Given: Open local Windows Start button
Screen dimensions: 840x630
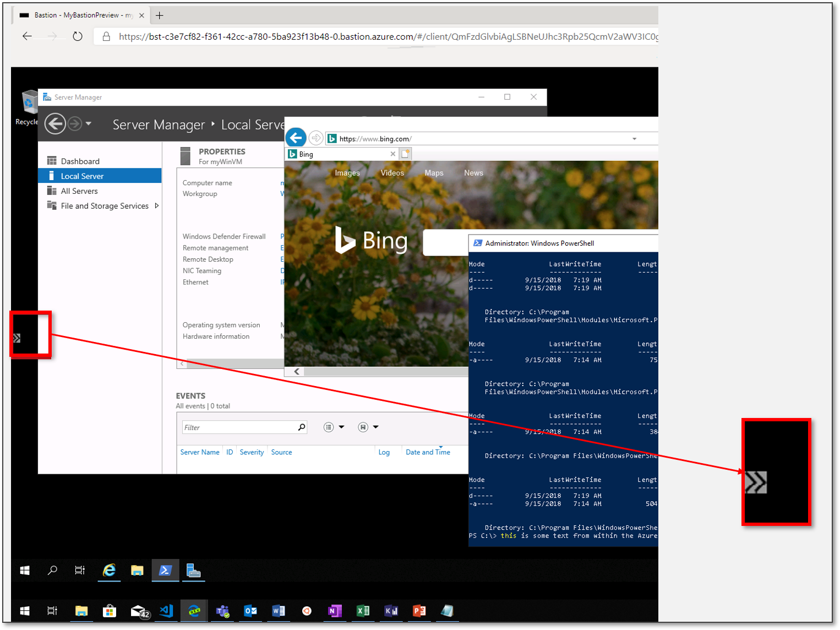Looking at the screenshot, I should tap(24, 611).
